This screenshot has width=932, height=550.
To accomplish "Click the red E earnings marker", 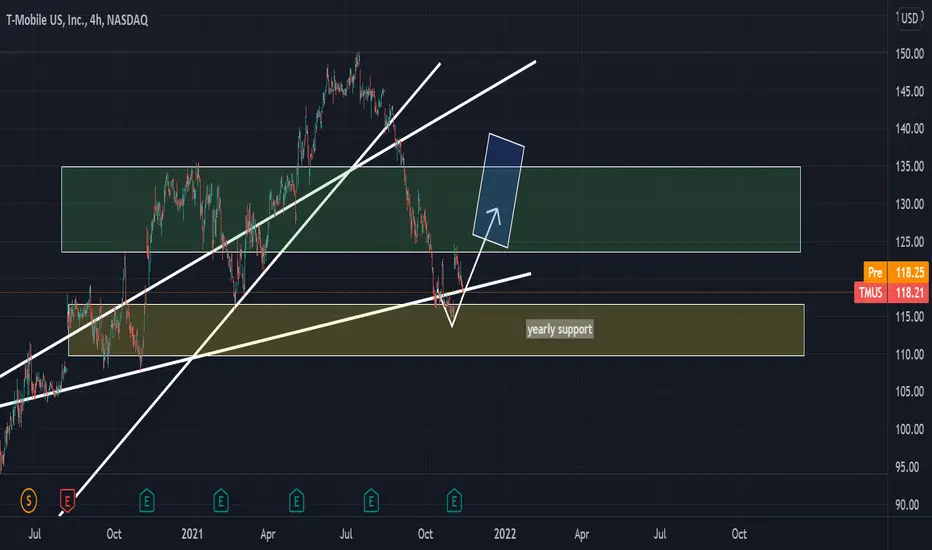I will click(x=67, y=501).
